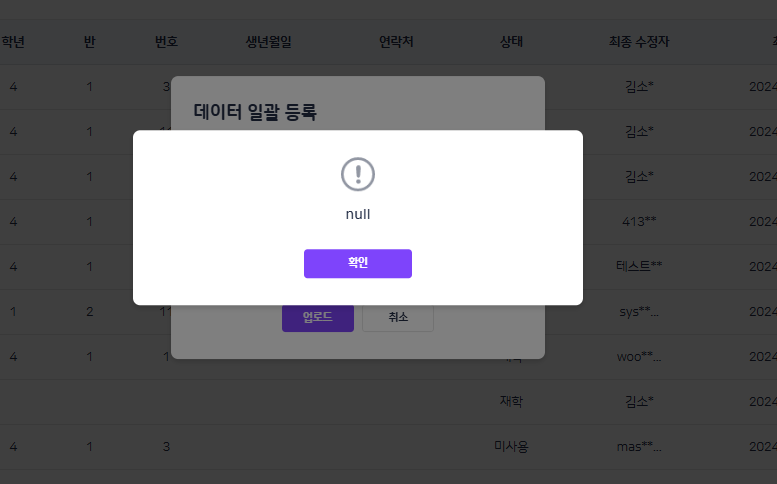777x484 pixels.
Task: Click the 테스트** modifier cell
Action: pyautogui.click(x=638, y=266)
